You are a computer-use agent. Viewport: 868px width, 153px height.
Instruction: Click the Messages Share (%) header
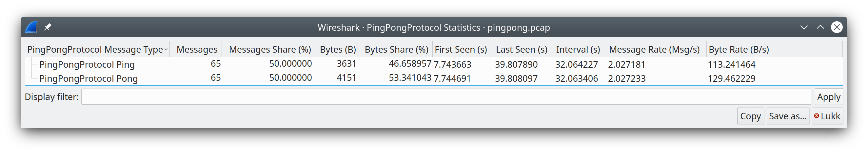(x=269, y=49)
